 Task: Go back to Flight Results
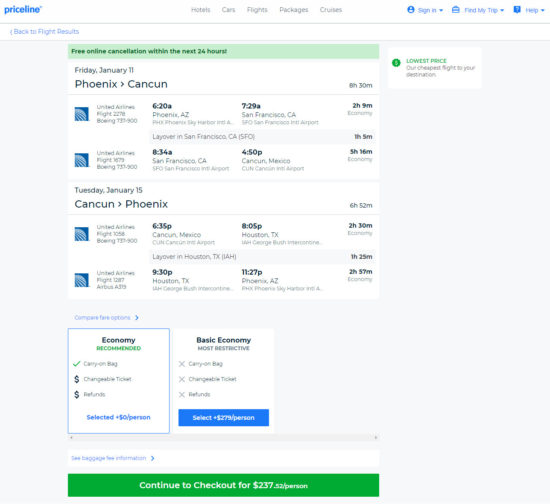pos(44,32)
